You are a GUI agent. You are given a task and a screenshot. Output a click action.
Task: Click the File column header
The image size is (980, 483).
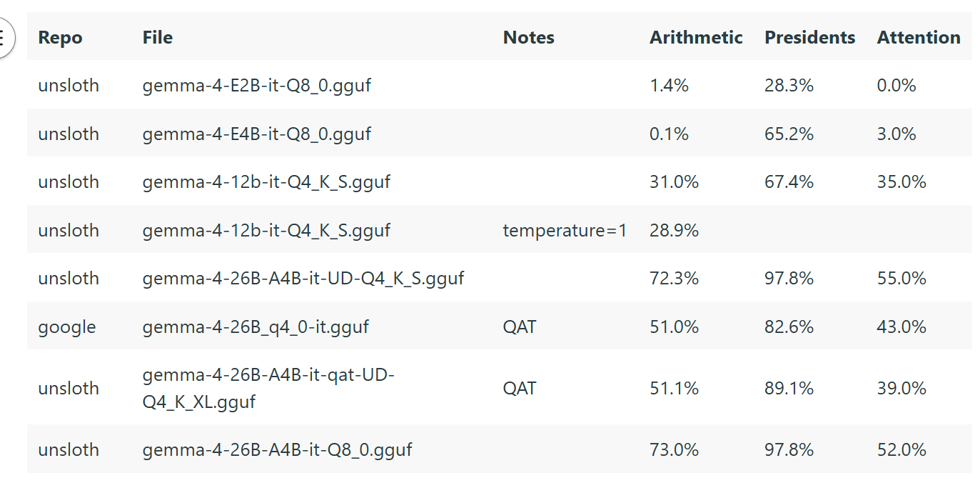(158, 38)
